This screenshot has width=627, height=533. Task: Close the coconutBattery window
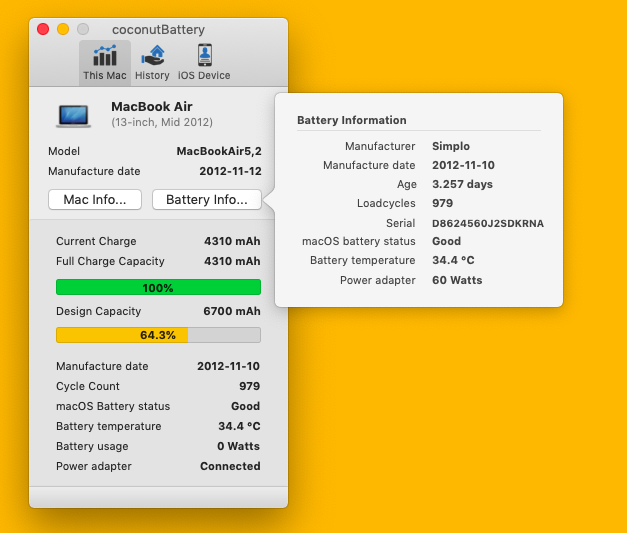[x=43, y=29]
